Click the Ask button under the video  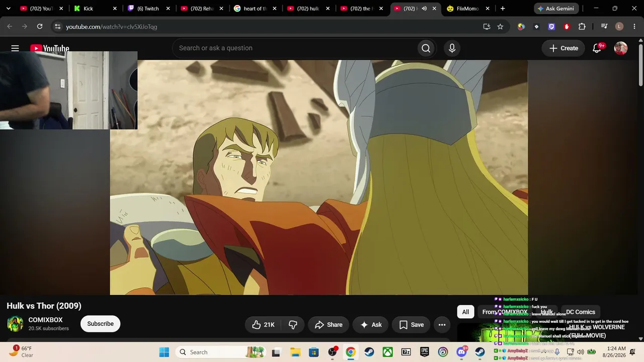[370, 325]
